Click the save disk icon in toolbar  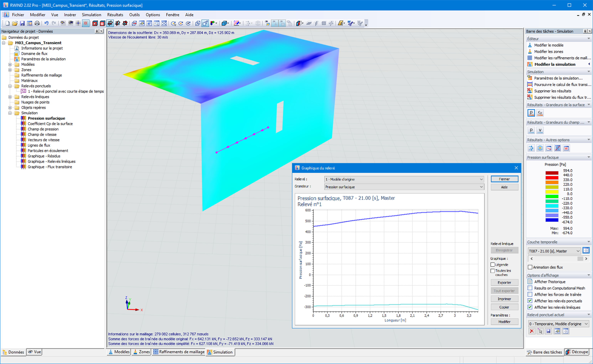(22, 23)
